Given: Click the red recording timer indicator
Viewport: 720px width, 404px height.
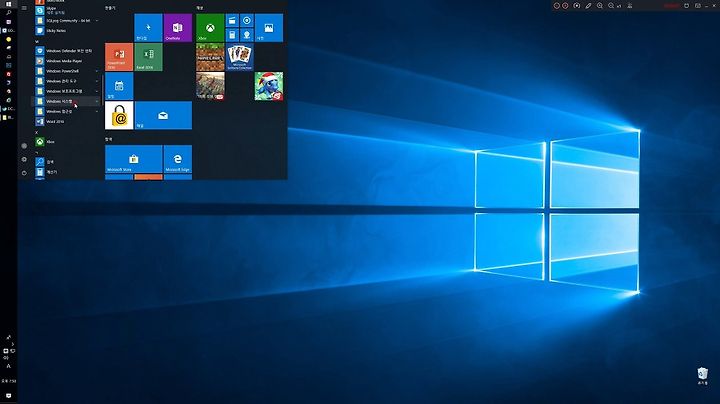Looking at the screenshot, I should [671, 6].
